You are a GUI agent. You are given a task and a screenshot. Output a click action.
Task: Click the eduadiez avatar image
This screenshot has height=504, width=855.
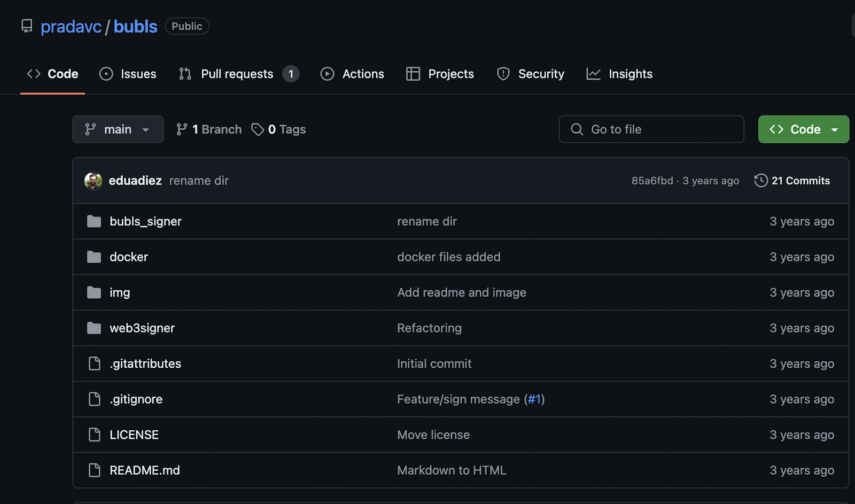(x=94, y=181)
